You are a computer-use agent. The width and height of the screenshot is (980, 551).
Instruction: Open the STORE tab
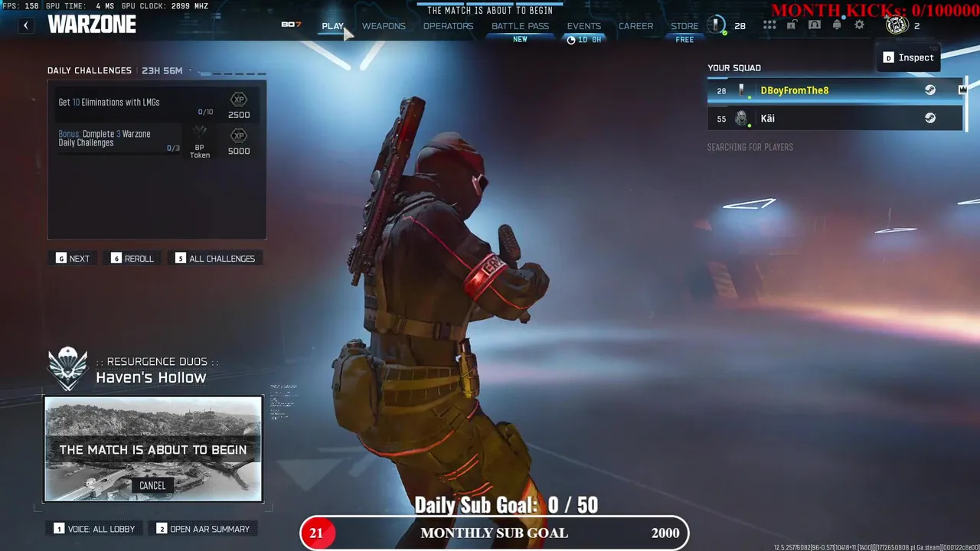click(684, 26)
